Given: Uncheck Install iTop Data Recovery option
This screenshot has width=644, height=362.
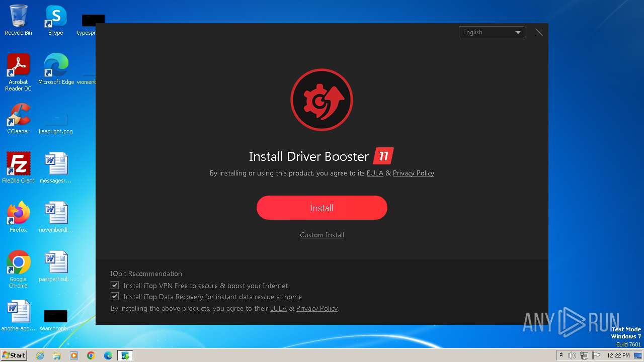Looking at the screenshot, I should tap(115, 297).
